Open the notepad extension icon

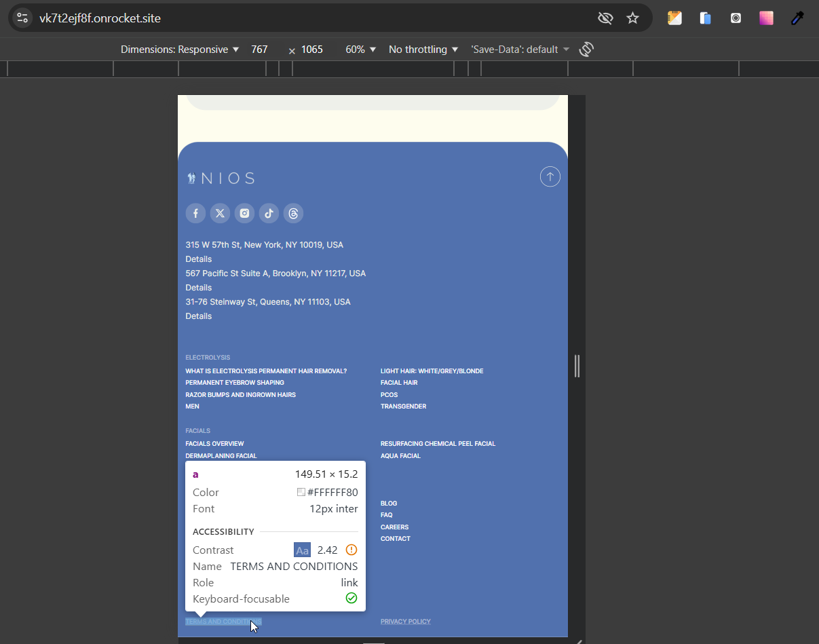[674, 18]
